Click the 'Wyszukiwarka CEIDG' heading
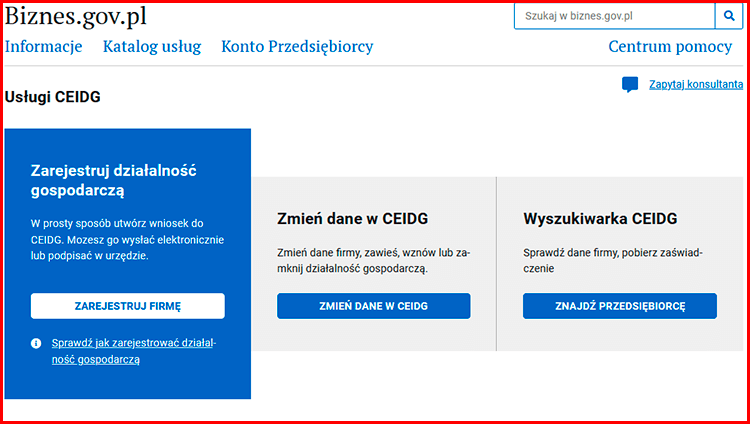Viewport: 750px width, 424px height. 600,219
